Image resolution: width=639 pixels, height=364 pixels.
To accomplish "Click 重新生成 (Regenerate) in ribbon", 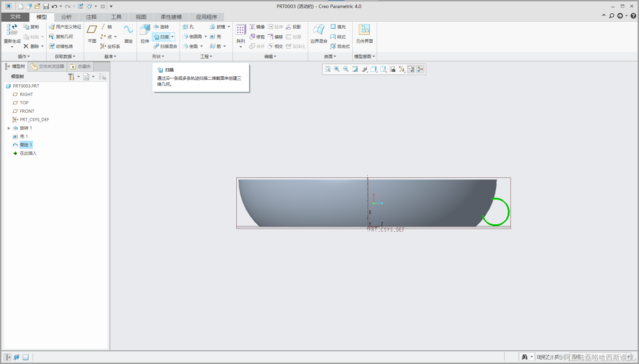I will pyautogui.click(x=12, y=34).
